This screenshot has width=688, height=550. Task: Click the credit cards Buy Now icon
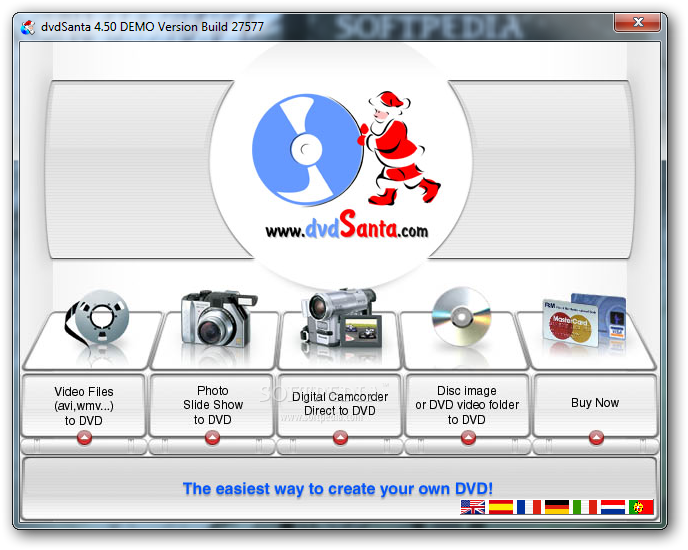pyautogui.click(x=584, y=320)
